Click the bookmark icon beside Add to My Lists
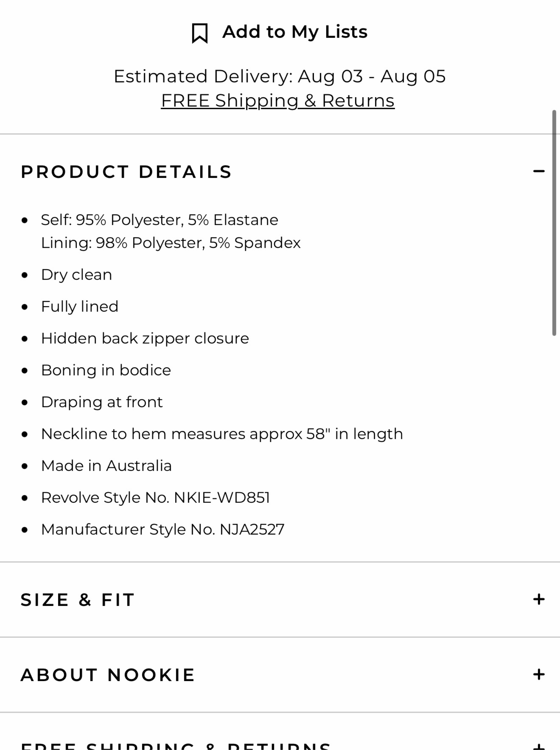Image resolution: width=560 pixels, height=750 pixels. pyautogui.click(x=200, y=33)
